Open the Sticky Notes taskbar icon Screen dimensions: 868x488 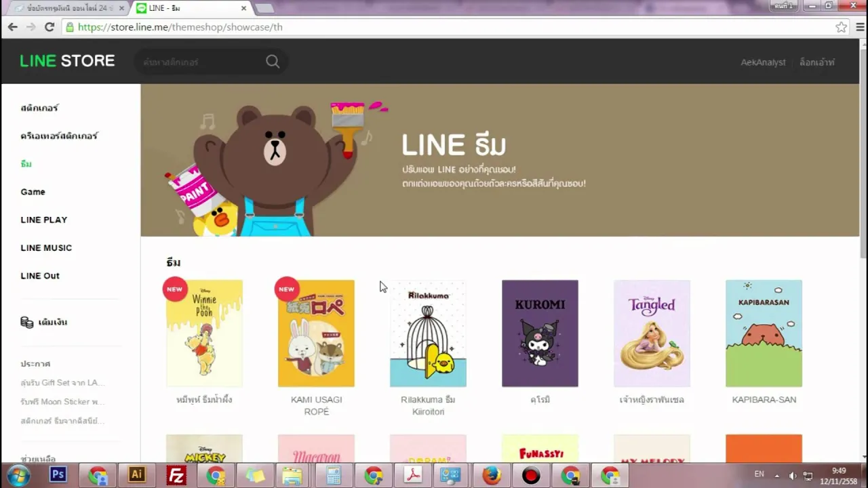coord(255,475)
